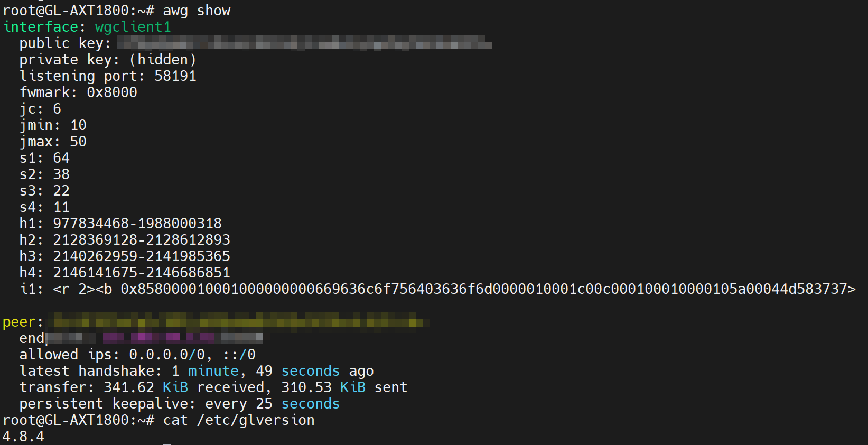The image size is (868, 445).
Task: Click the latest handshake time text
Action: click(x=272, y=371)
